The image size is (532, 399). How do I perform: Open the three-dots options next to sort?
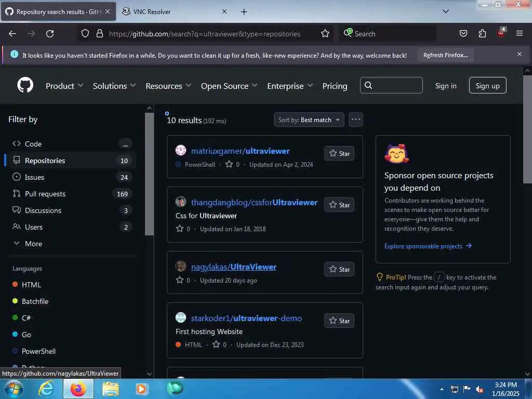[x=355, y=119]
